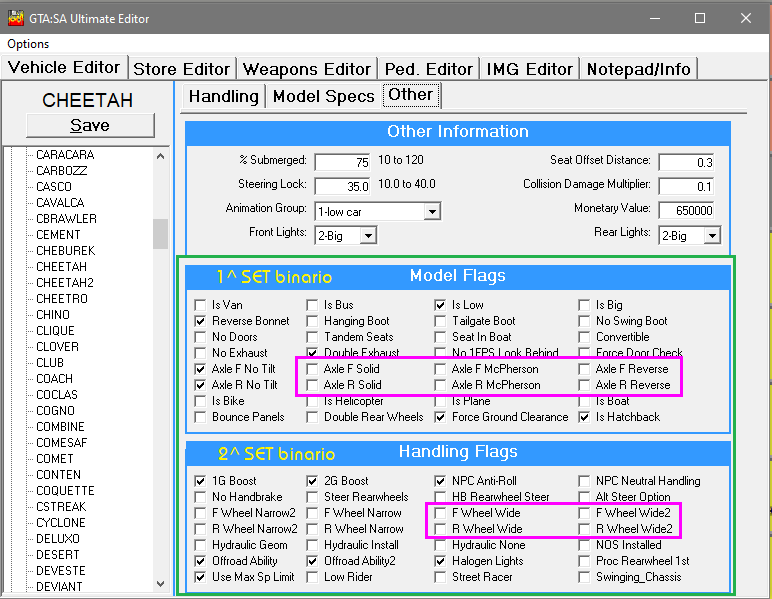This screenshot has height=599, width=772.
Task: Select DELUXO in the vehicle list
Action: [x=58, y=539]
